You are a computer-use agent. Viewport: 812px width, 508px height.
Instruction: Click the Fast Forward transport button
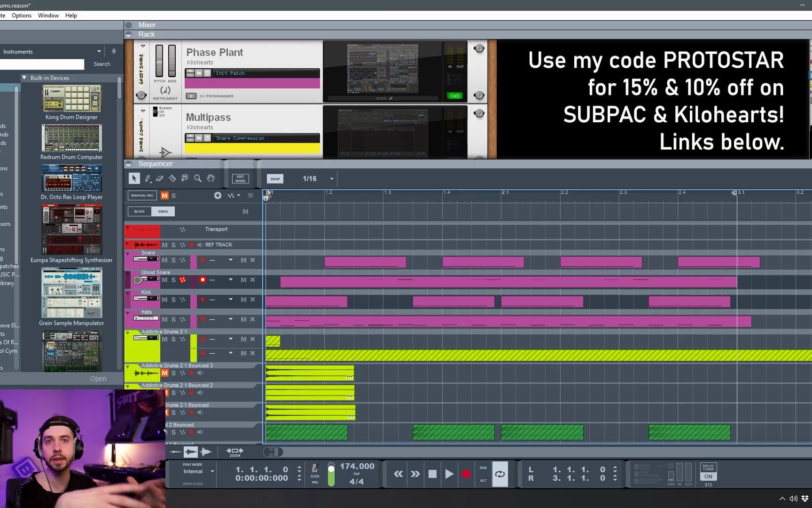click(415, 474)
